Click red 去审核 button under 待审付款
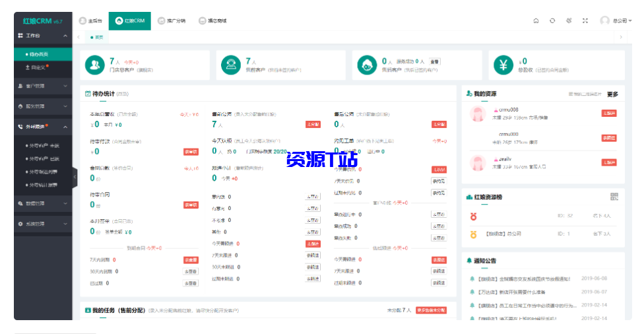The image size is (644, 334). [191, 152]
